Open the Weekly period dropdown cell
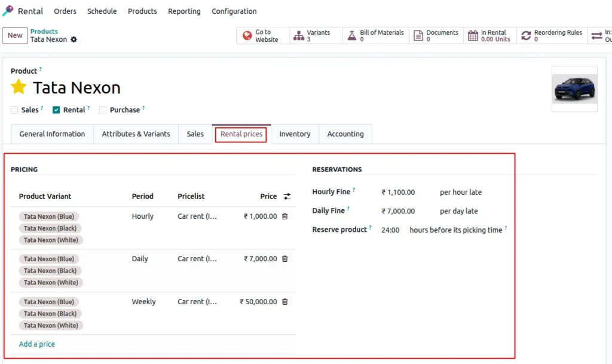Viewport: 612px width, 364px height. pyautogui.click(x=143, y=302)
